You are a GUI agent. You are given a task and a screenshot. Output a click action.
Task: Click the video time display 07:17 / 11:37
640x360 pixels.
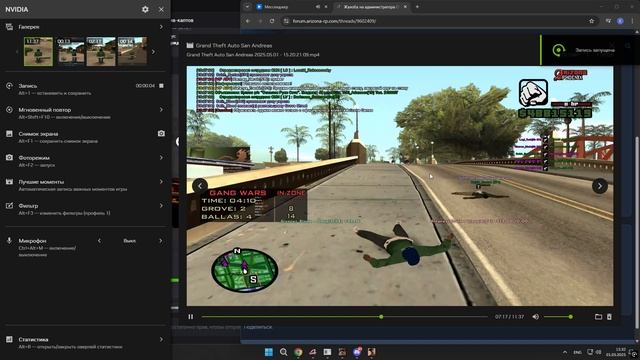coord(509,317)
